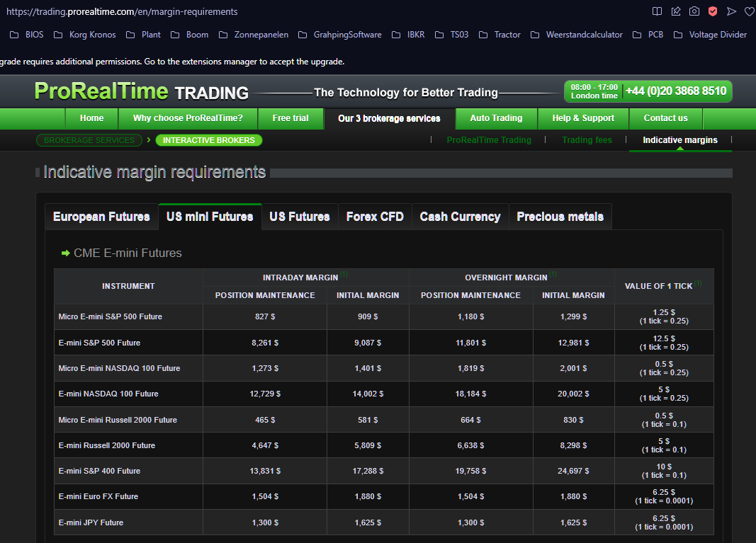Switch to the Precious metals tab
Viewport: 756px width, 543px height.
[x=560, y=217]
